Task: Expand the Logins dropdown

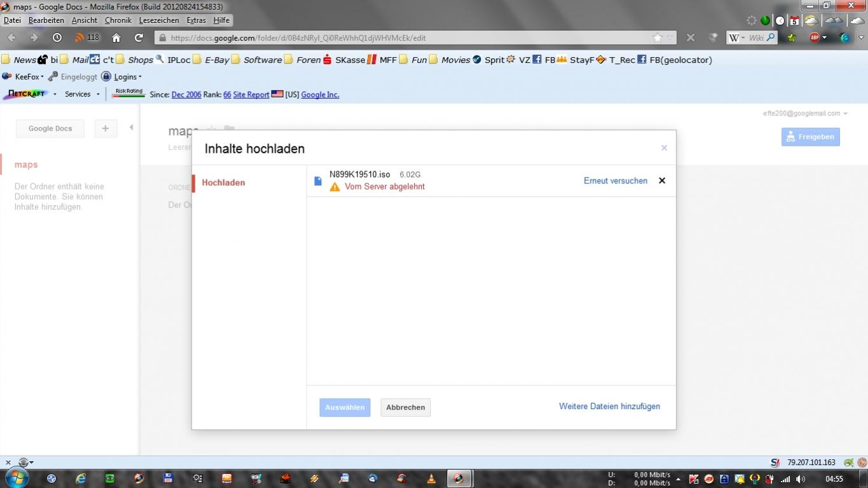Action: (x=127, y=77)
